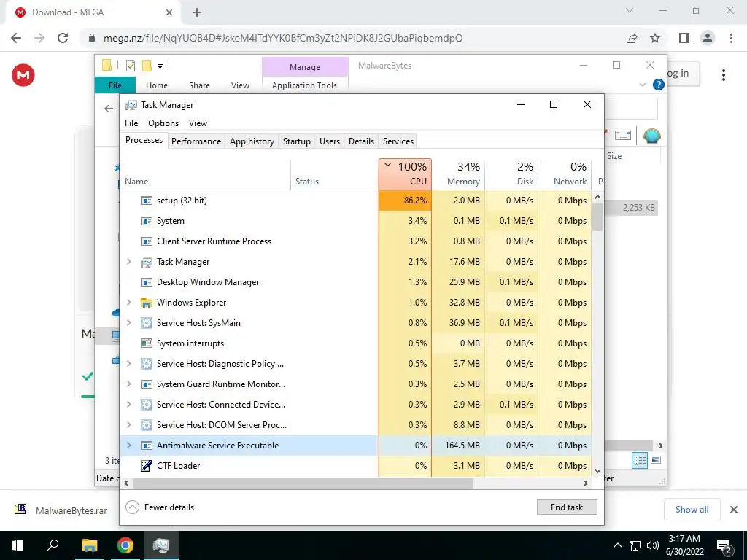Click the process list vertical scrollbar thumb
The width and height of the screenshot is (747, 560).
tap(598, 217)
